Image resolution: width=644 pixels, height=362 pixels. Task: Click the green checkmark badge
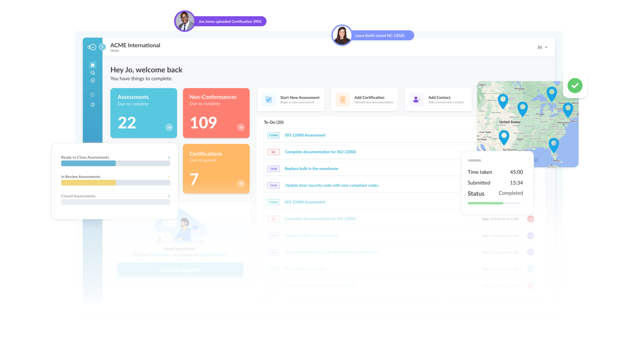[x=575, y=86]
